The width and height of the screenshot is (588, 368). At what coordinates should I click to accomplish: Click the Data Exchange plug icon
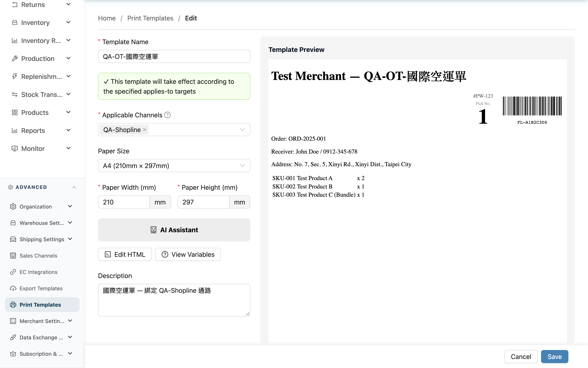[13, 337]
